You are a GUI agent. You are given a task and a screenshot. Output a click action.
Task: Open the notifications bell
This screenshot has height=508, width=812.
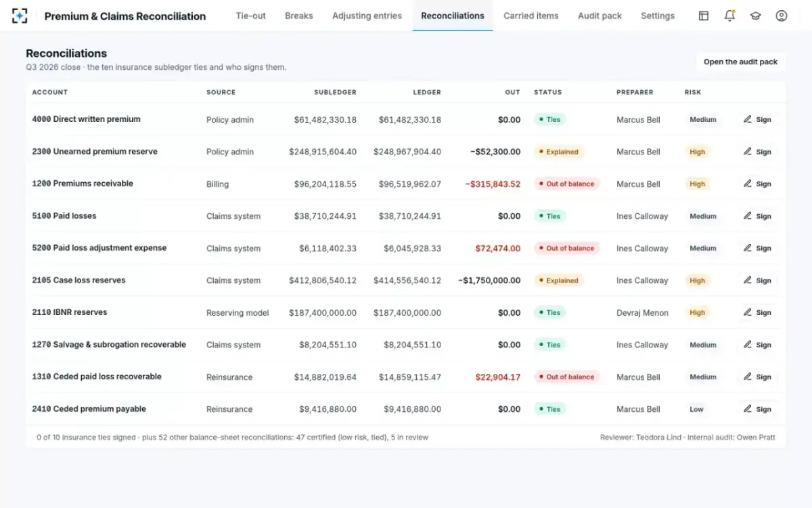pos(729,16)
